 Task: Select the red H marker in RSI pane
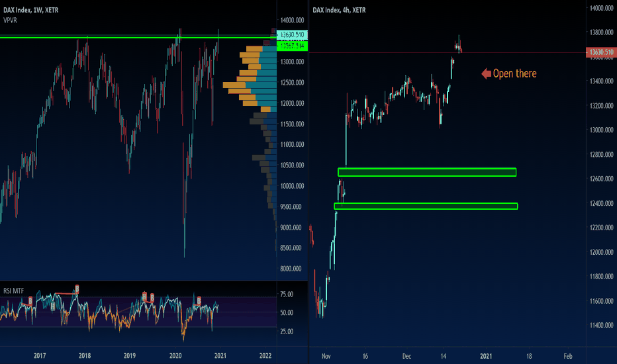[144, 296]
